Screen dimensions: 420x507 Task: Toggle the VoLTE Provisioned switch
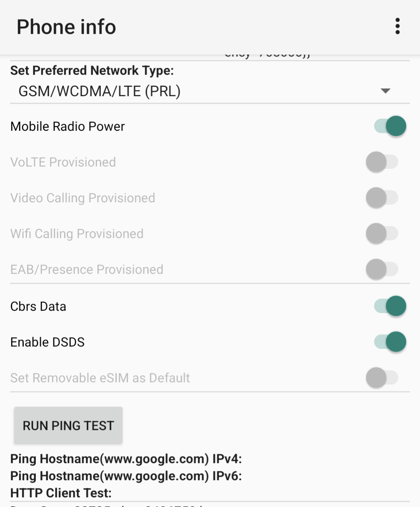point(382,162)
